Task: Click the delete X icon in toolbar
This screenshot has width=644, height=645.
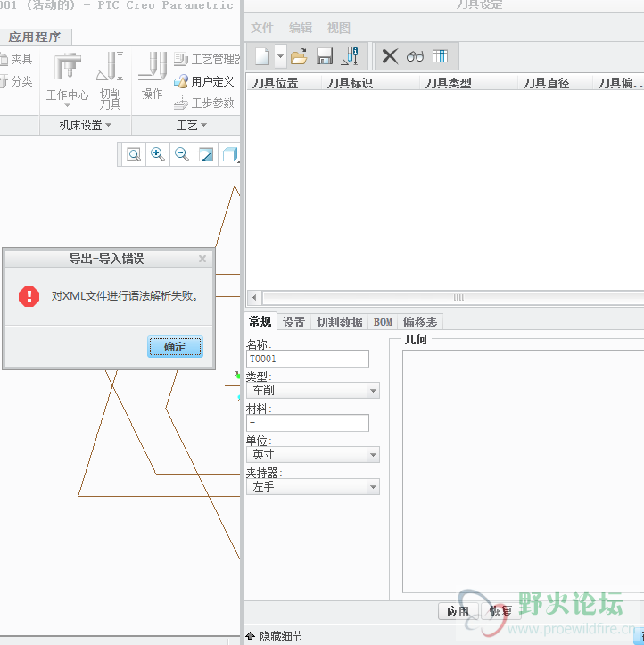Action: pos(390,56)
